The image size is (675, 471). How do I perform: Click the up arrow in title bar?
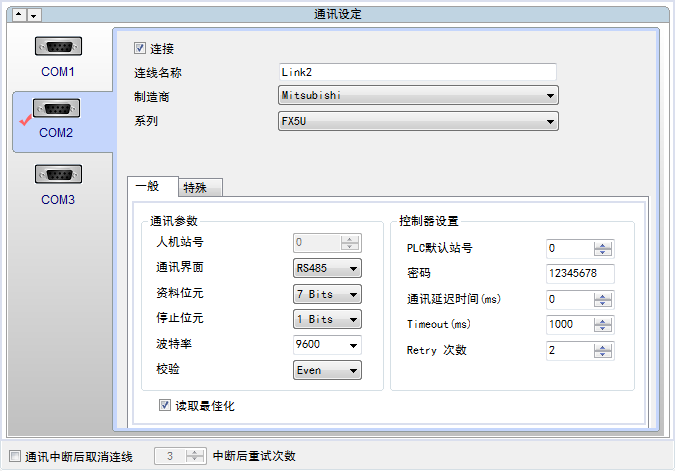[x=16, y=15]
